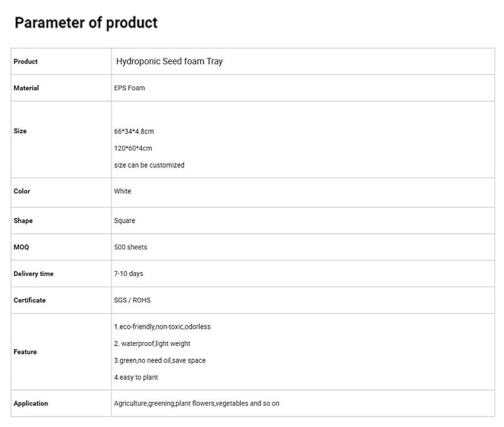Select the 'SGS / ROHS' certificate value

(x=132, y=300)
